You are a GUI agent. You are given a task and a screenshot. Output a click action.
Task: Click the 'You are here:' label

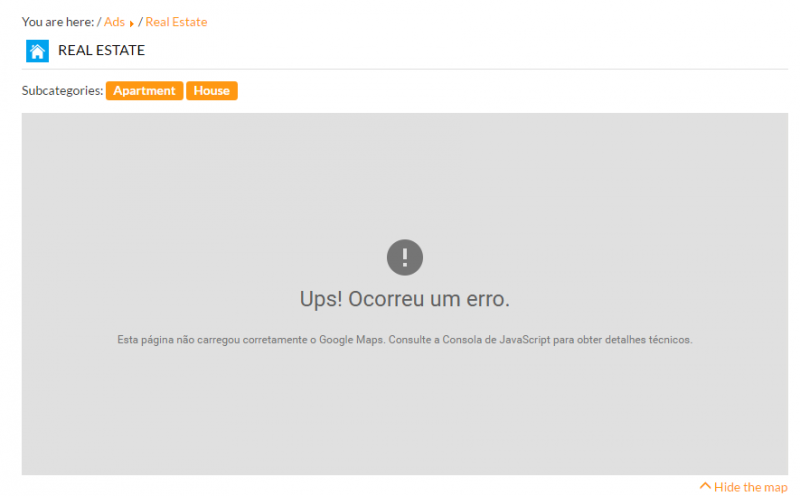pyautogui.click(x=58, y=22)
